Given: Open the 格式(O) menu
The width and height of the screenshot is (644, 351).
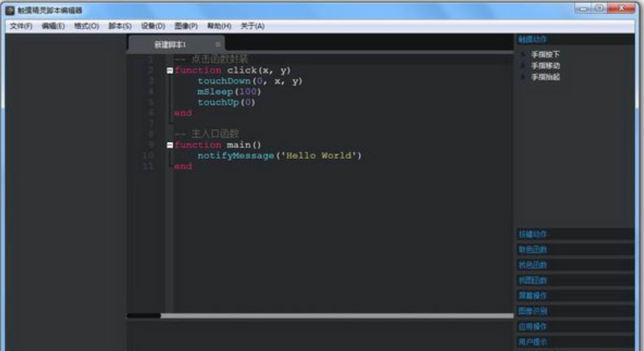Looking at the screenshot, I should pos(86,26).
